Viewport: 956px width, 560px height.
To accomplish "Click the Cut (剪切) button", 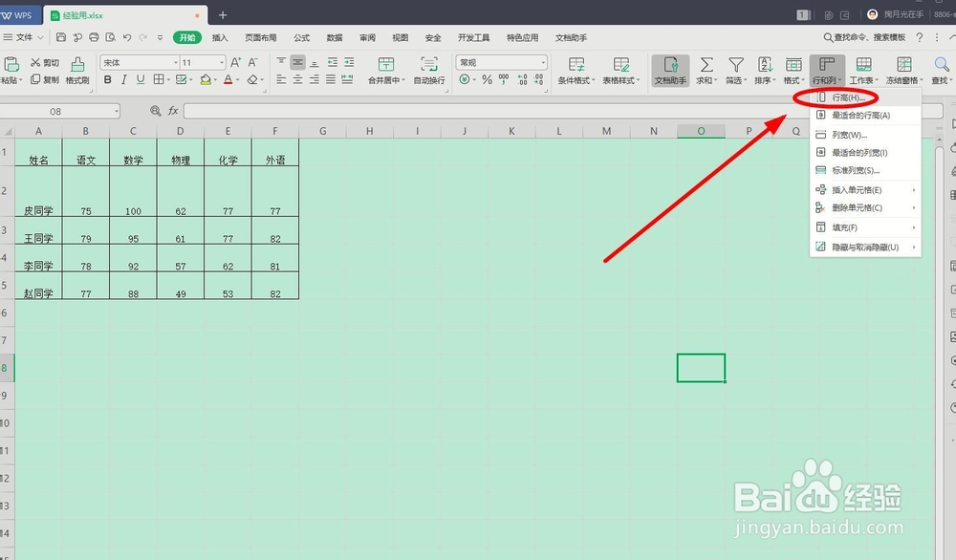I will coord(45,62).
